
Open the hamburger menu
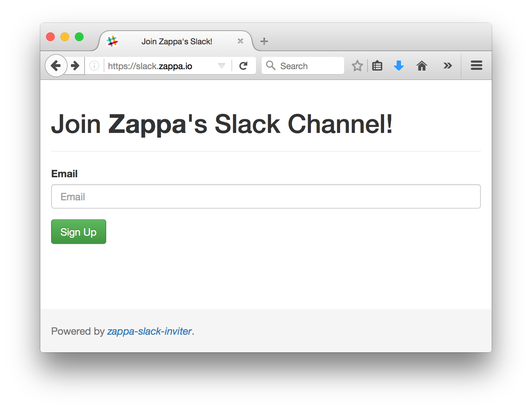(477, 65)
